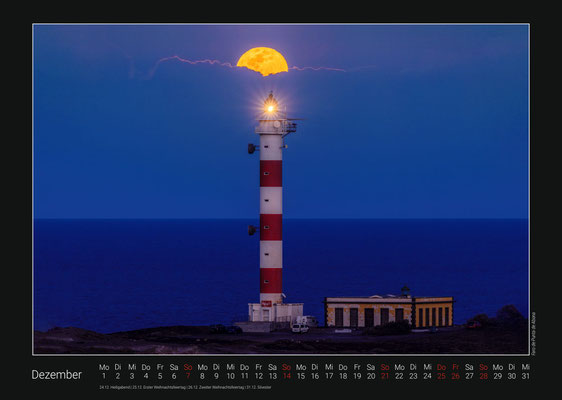
Task: Click the "25.12. Erster Weihnachtsfeiertag" holiday note
Action: (159, 387)
